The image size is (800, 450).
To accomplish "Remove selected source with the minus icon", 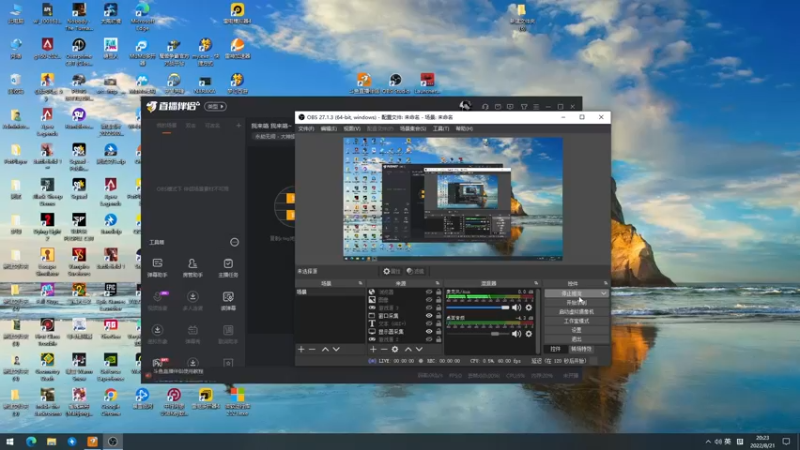I will [x=384, y=349].
